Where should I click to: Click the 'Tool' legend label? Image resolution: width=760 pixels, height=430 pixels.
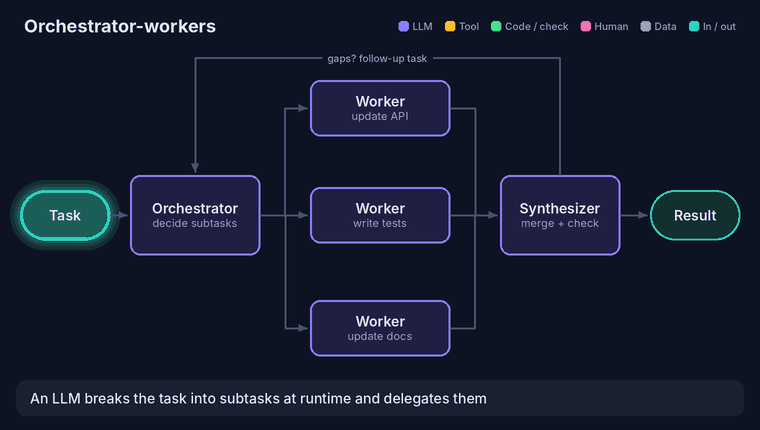click(x=469, y=27)
